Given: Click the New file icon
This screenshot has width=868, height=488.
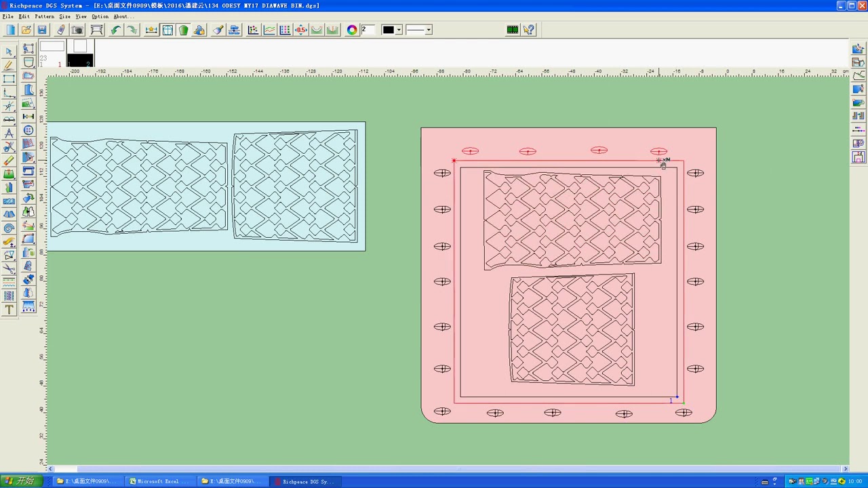Looking at the screenshot, I should (10, 30).
